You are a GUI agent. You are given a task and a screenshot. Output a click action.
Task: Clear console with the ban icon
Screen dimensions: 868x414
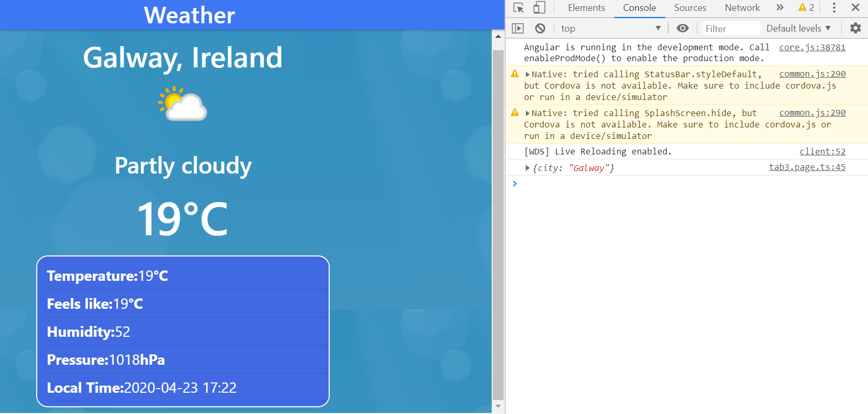(x=540, y=28)
